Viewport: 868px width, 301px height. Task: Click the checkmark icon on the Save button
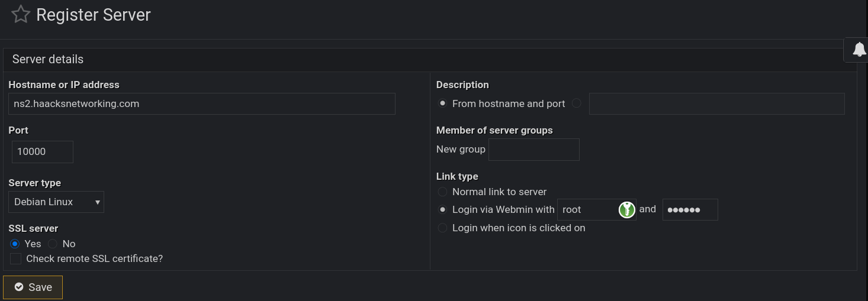pyautogui.click(x=19, y=287)
